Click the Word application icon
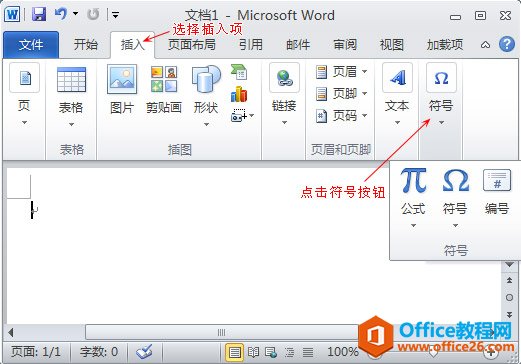 pos(12,15)
